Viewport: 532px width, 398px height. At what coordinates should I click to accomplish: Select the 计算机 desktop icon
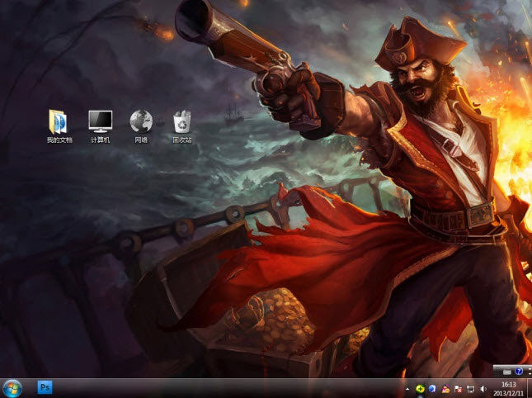pos(100,126)
